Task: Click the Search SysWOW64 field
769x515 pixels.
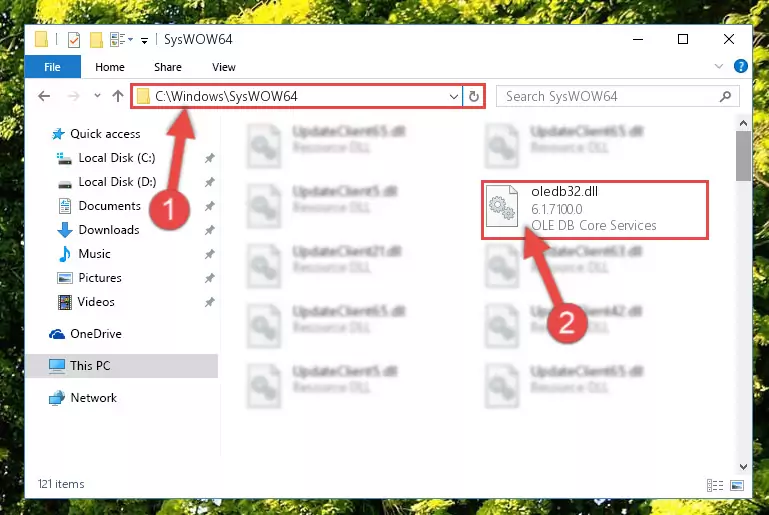Action: [617, 96]
